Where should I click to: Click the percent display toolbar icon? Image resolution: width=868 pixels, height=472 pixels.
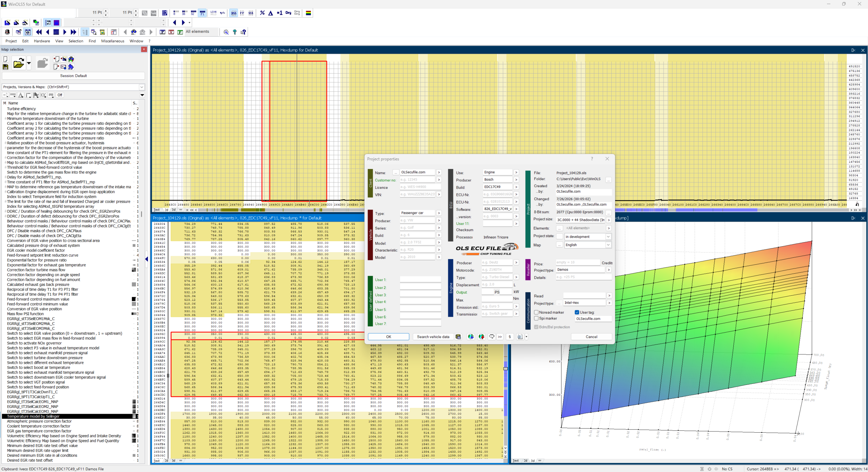click(x=262, y=13)
